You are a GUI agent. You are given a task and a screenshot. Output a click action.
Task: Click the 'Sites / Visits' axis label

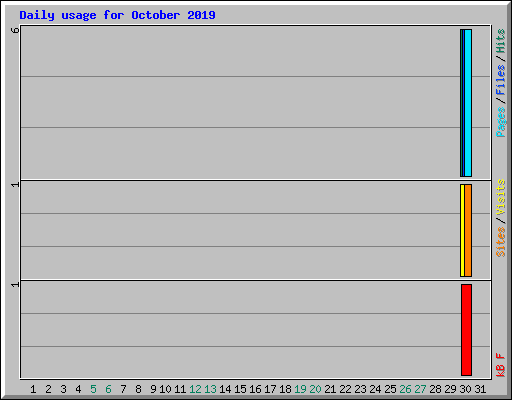(x=500, y=218)
